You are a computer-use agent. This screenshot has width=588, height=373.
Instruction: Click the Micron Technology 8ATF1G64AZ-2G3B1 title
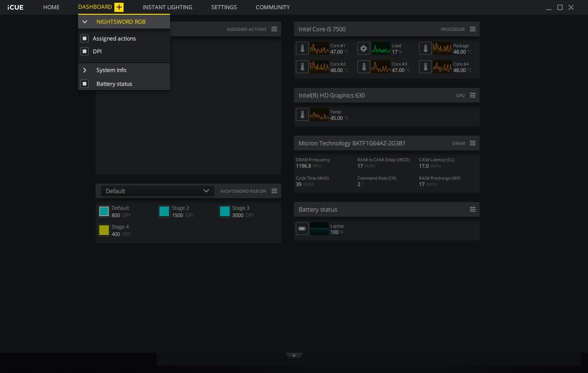[x=352, y=143]
